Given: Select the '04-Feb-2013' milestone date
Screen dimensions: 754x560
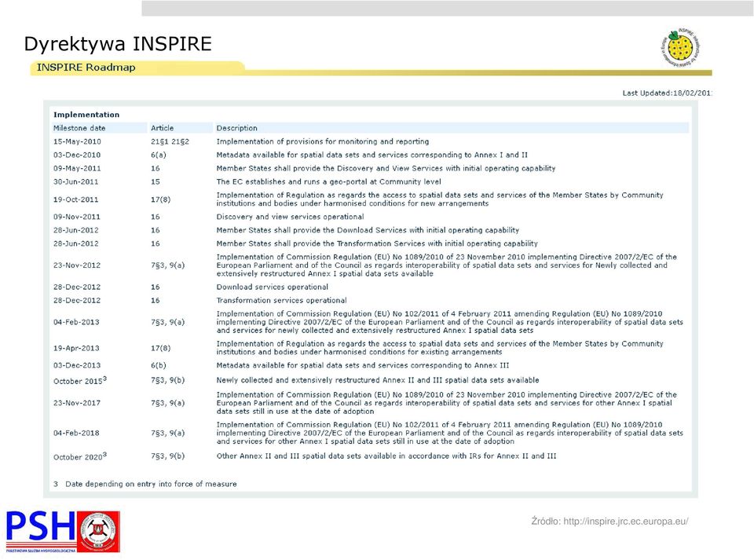Looking at the screenshot, I should coord(76,322).
